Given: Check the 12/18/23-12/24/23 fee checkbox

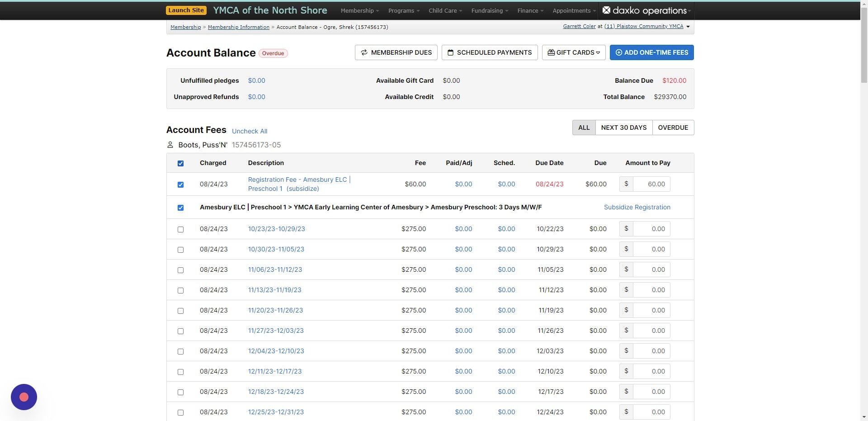Looking at the screenshot, I should [180, 392].
